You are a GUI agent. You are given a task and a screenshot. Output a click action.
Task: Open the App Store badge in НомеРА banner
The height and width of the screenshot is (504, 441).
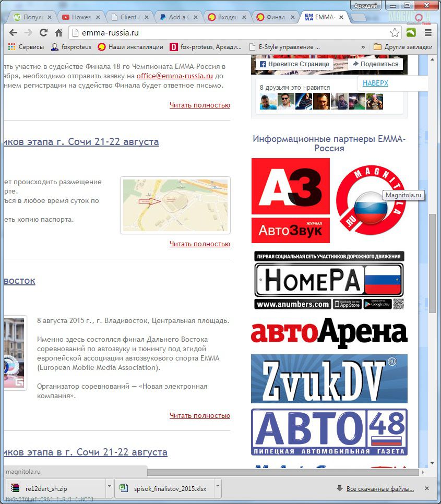coord(347,304)
